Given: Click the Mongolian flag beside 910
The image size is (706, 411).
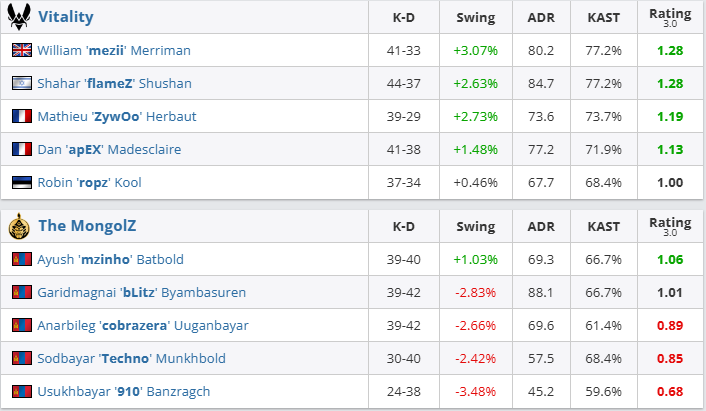Looking at the screenshot, I should [x=21, y=391].
